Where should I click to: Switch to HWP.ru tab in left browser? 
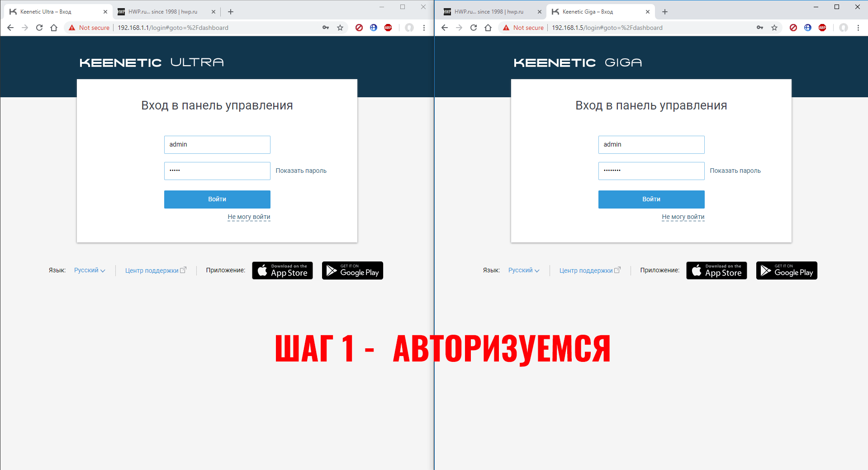(x=163, y=12)
